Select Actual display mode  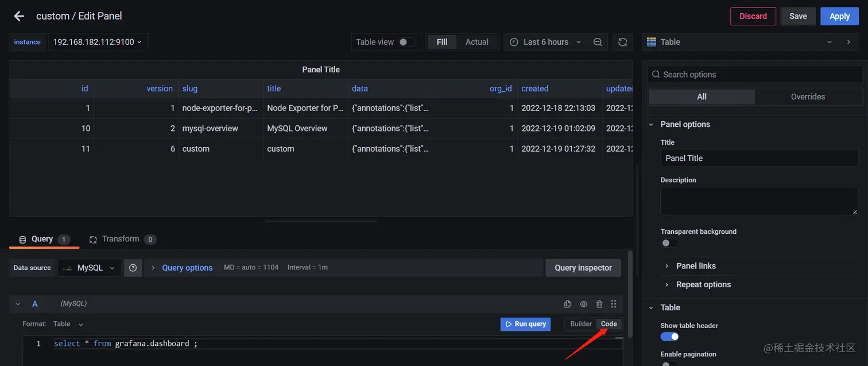tap(477, 42)
